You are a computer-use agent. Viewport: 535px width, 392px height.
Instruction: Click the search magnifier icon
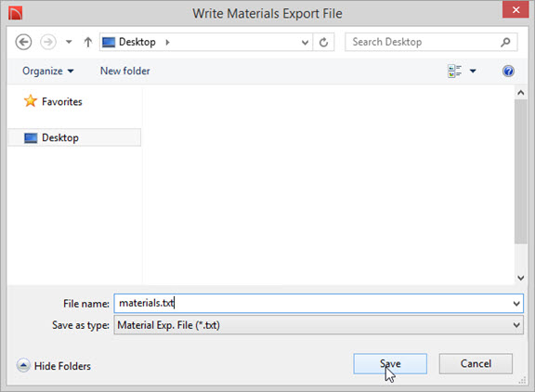(505, 42)
